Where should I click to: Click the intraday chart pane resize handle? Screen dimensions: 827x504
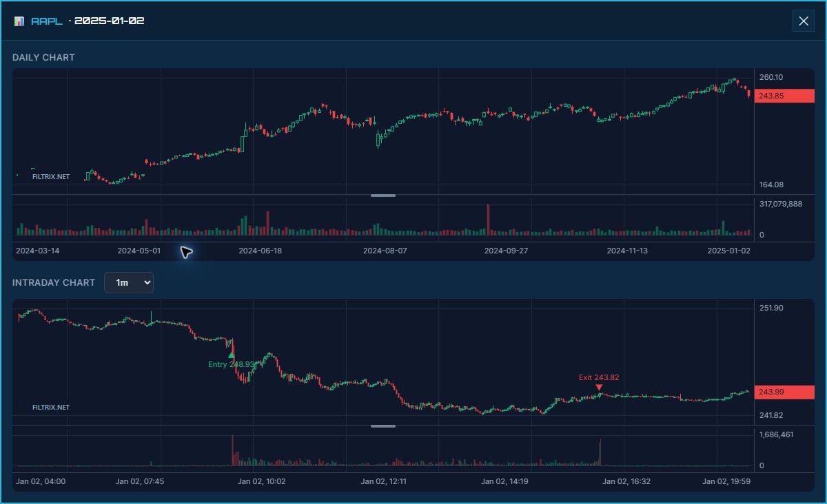(383, 426)
